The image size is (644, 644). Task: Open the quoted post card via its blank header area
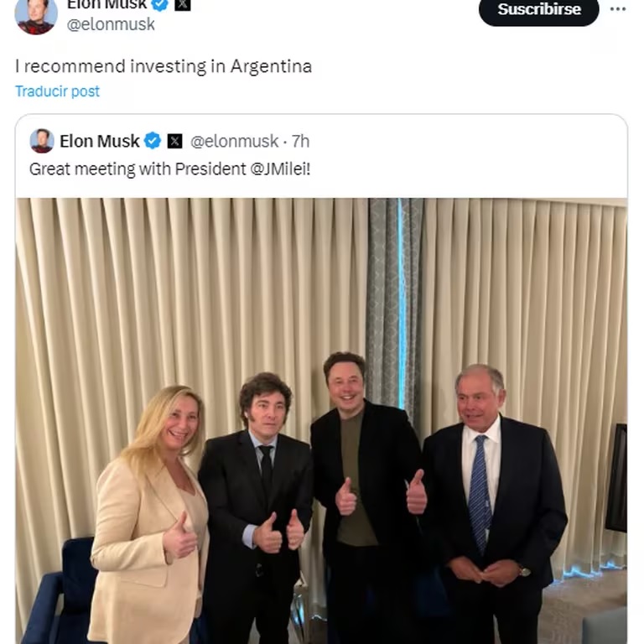(452, 156)
